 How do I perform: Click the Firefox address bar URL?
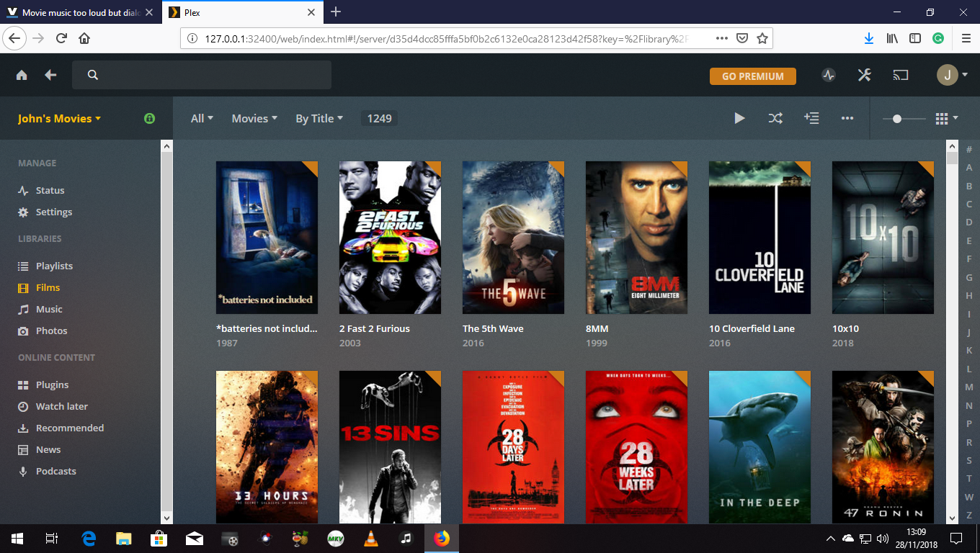click(x=447, y=38)
